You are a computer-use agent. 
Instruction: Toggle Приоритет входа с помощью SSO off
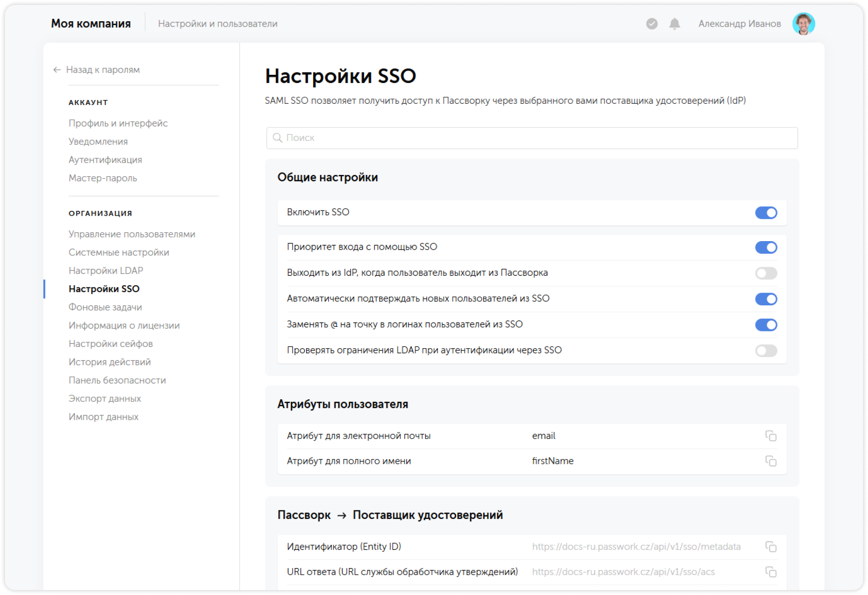[767, 247]
